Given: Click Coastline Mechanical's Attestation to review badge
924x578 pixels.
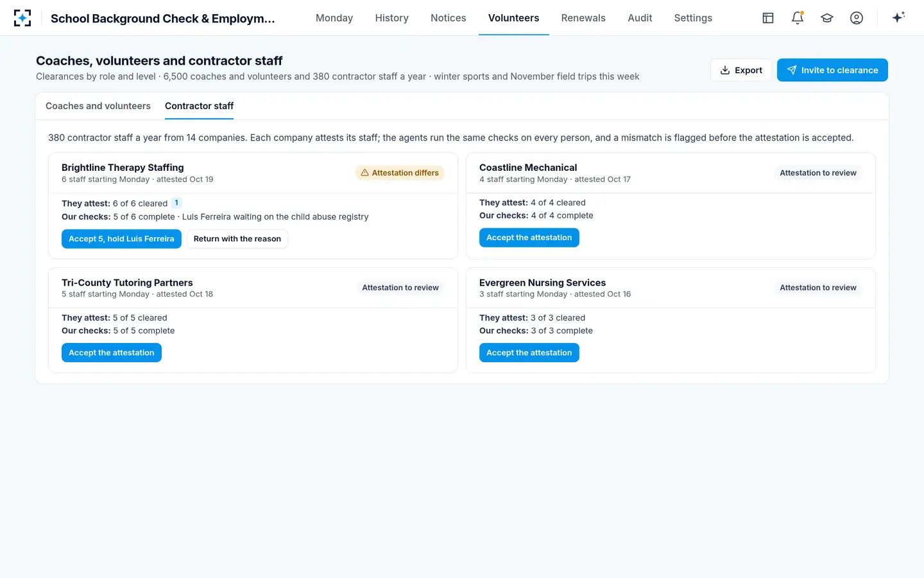Looking at the screenshot, I should pos(818,173).
